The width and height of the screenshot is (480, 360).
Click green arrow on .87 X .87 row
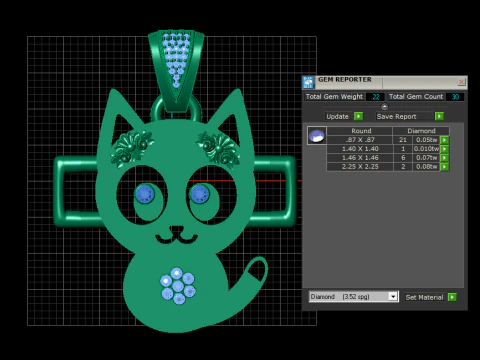tap(444, 140)
